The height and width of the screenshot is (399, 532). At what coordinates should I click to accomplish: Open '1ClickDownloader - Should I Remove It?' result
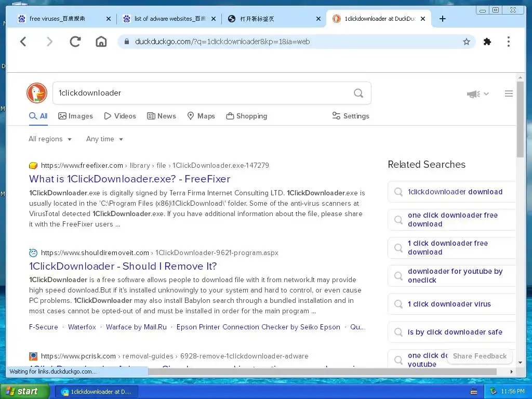click(123, 266)
